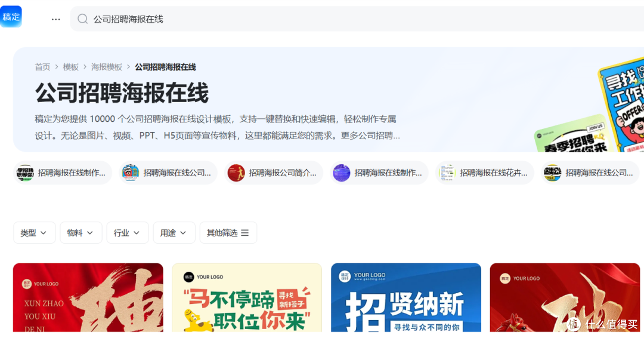Focus the search field containing 公司招聘海报在线
The width and height of the screenshot is (644, 338).
click(x=357, y=19)
